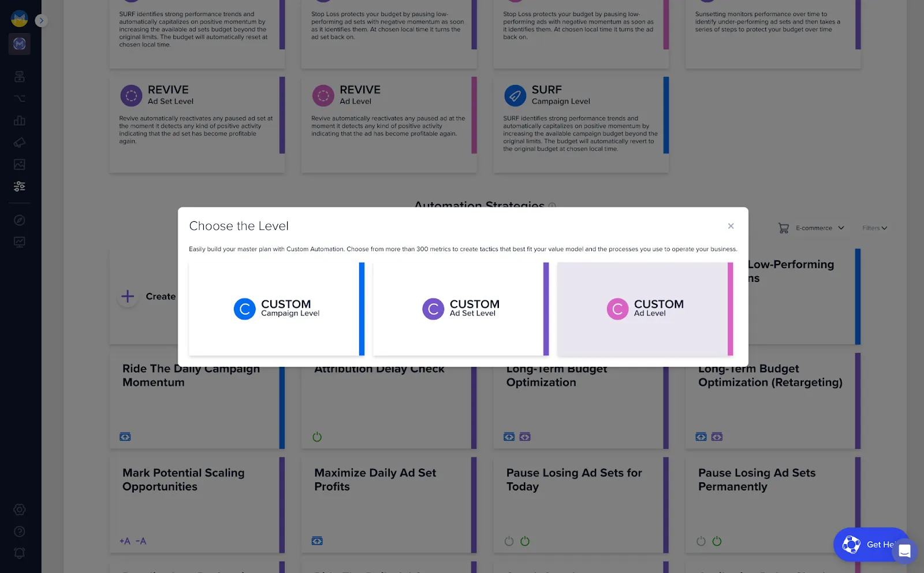Select the Custom Campaign Level card
924x573 pixels.
pyautogui.click(x=277, y=309)
